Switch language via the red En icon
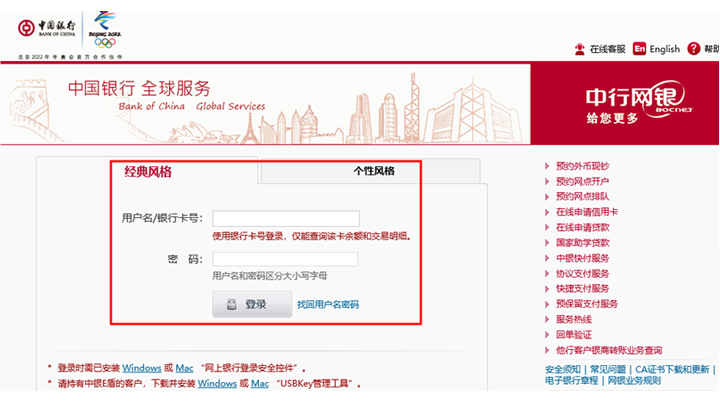This screenshot has width=720, height=405. 639,49
